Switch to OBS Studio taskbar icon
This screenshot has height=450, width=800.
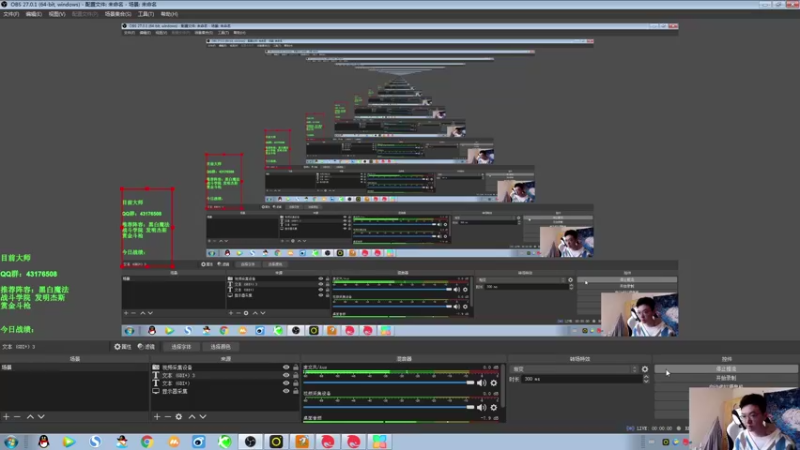[x=250, y=441]
